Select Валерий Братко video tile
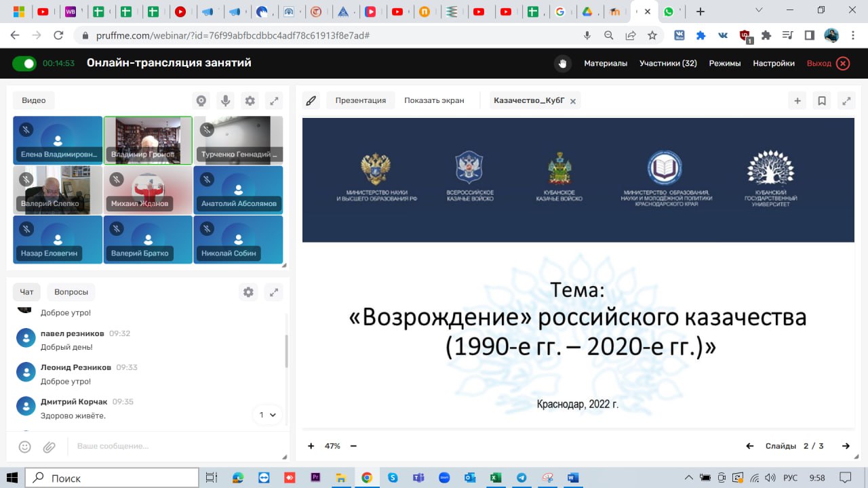This screenshot has width=868, height=488. pos(148,240)
